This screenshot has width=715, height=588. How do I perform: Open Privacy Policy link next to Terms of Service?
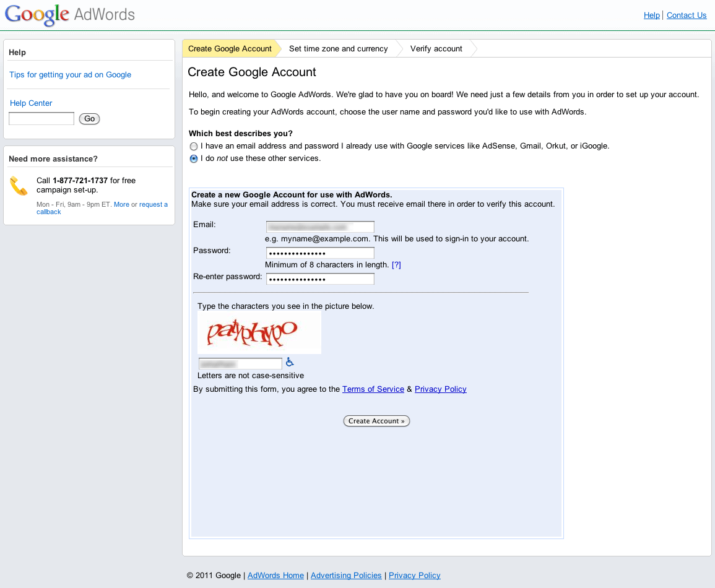[441, 389]
